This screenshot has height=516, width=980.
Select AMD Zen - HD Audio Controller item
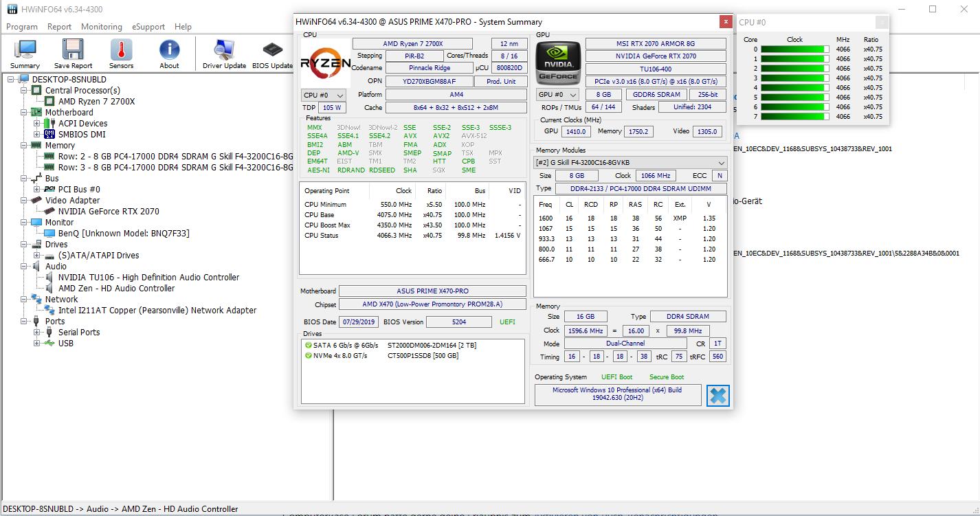[x=116, y=289]
